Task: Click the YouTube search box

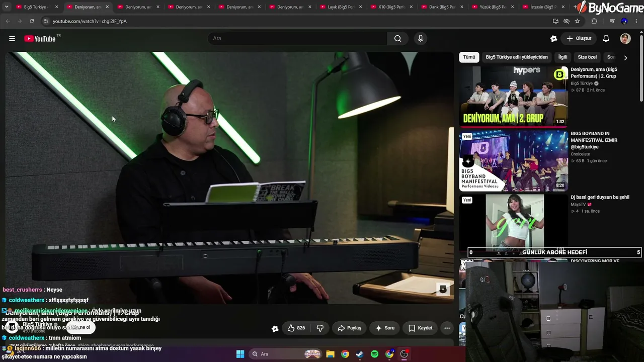Action: tap(297, 39)
